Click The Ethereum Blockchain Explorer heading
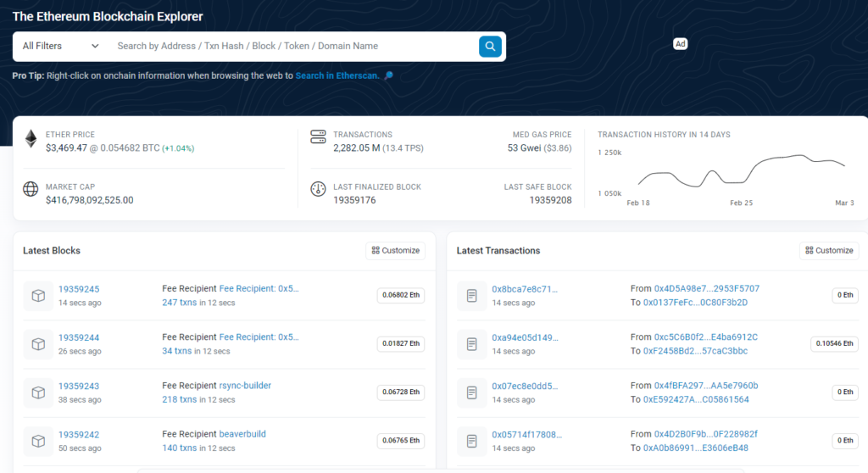The width and height of the screenshot is (868, 473). (x=108, y=17)
